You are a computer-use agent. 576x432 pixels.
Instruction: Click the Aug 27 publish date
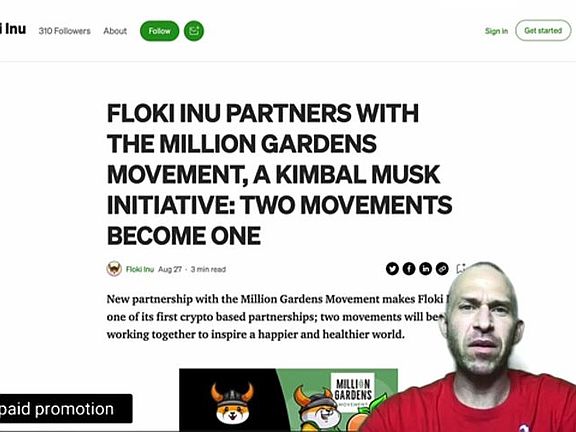pyautogui.click(x=170, y=269)
